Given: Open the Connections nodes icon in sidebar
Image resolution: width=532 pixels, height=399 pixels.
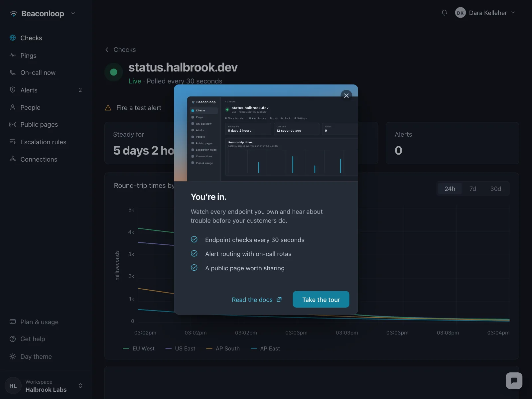Looking at the screenshot, I should tap(13, 159).
